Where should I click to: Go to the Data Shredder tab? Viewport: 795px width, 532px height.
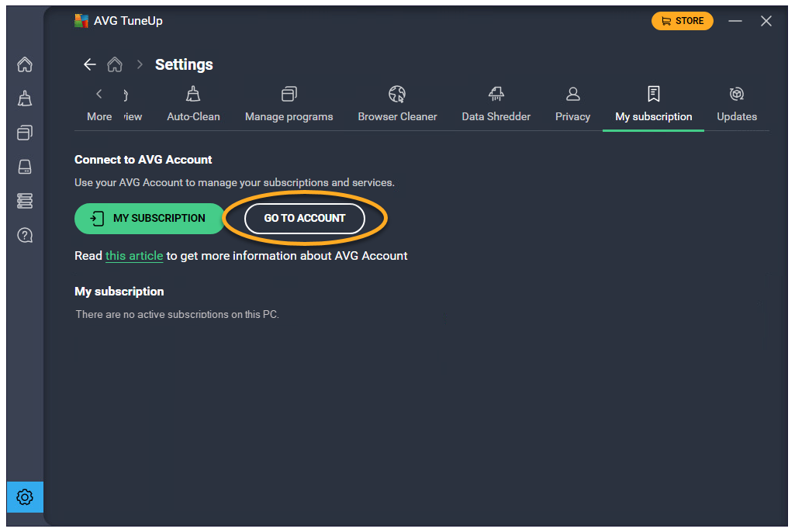point(496,105)
